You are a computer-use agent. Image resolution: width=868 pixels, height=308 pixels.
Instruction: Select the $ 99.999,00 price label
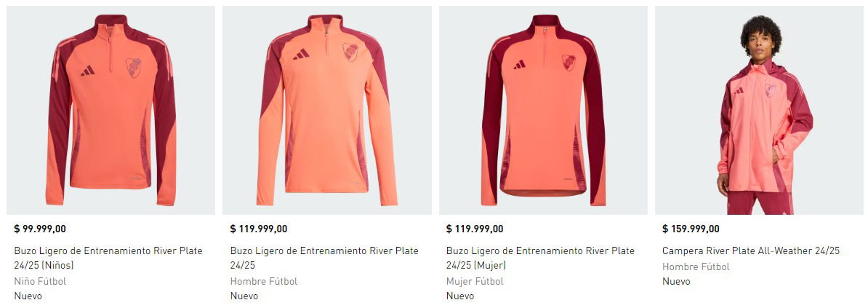coord(40,229)
